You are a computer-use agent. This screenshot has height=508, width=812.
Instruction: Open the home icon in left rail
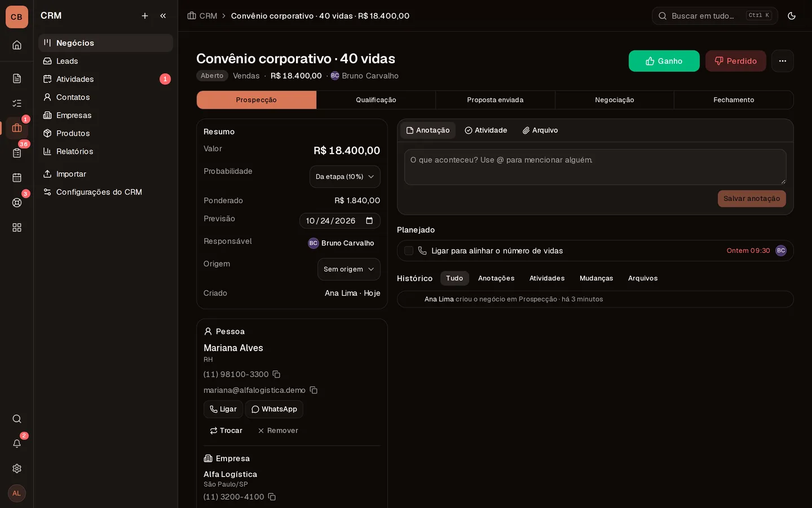tap(17, 45)
